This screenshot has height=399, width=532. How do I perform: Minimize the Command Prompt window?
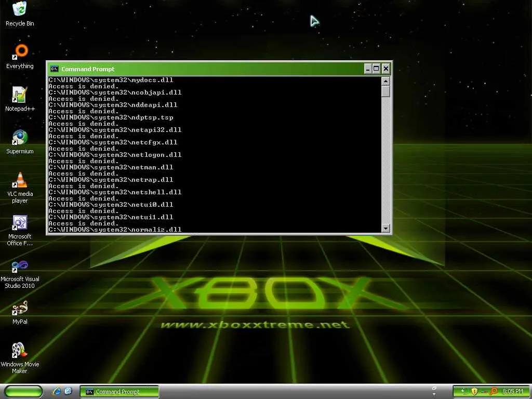point(368,69)
